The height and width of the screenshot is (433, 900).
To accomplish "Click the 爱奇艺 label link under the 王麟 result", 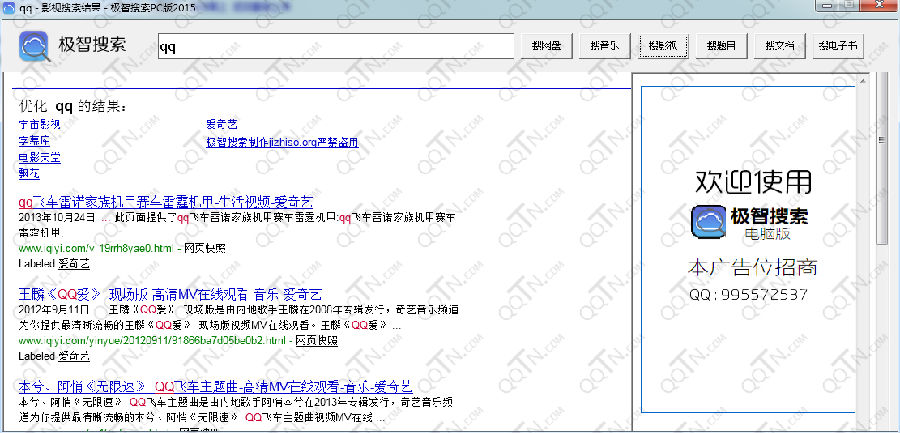I will [x=74, y=356].
